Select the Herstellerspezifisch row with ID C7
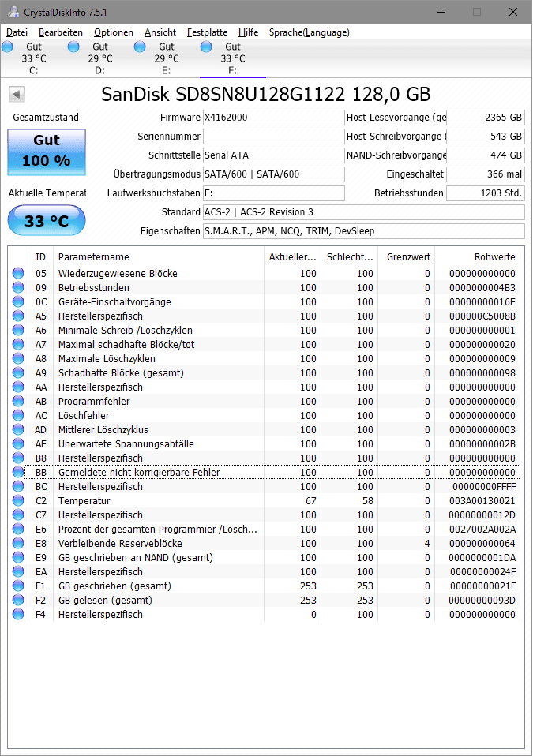 pos(265,515)
